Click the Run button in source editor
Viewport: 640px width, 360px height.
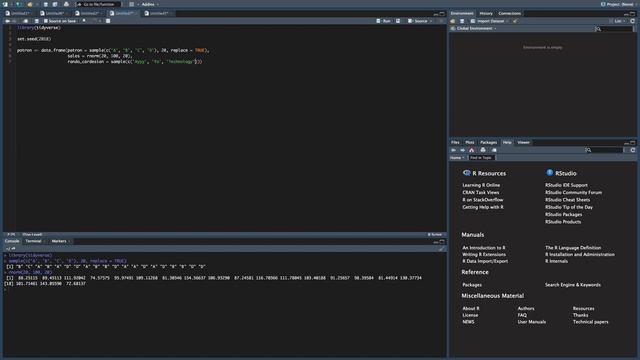coord(383,21)
